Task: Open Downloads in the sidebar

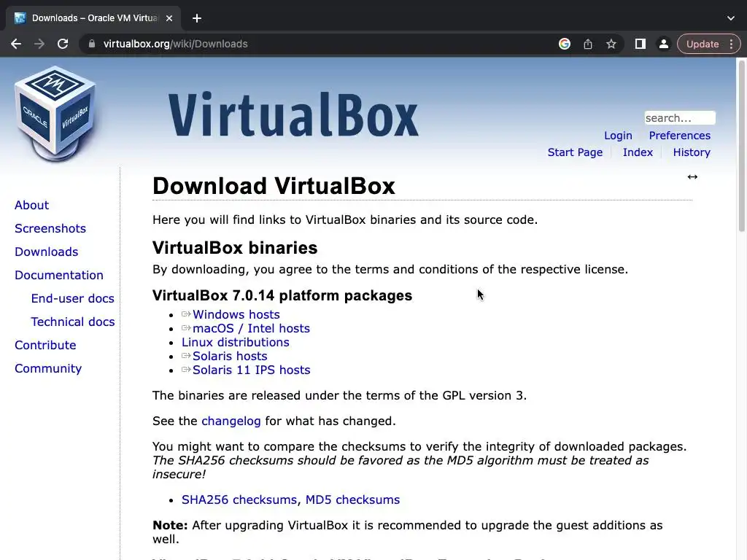Action: tap(46, 252)
